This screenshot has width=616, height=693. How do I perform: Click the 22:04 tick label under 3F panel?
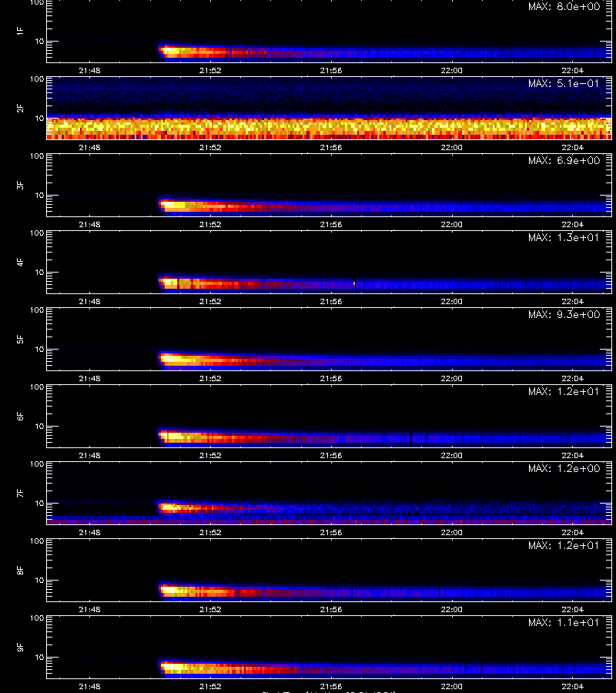click(x=572, y=224)
